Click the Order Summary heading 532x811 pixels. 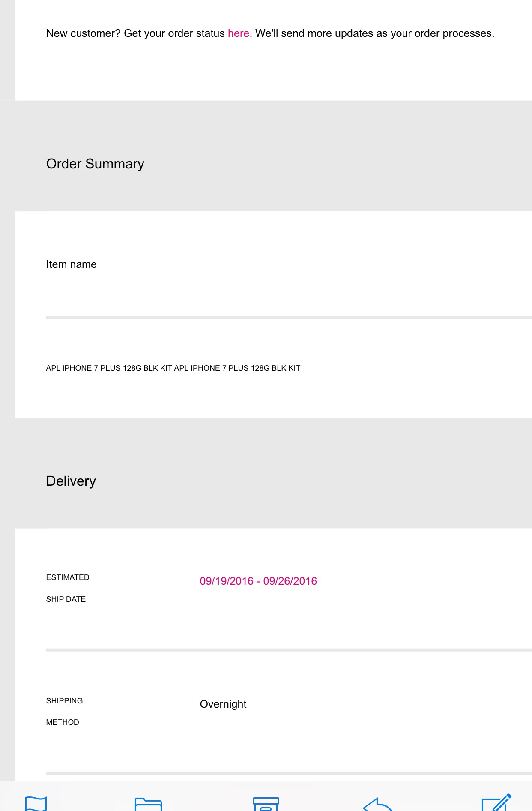pos(95,164)
